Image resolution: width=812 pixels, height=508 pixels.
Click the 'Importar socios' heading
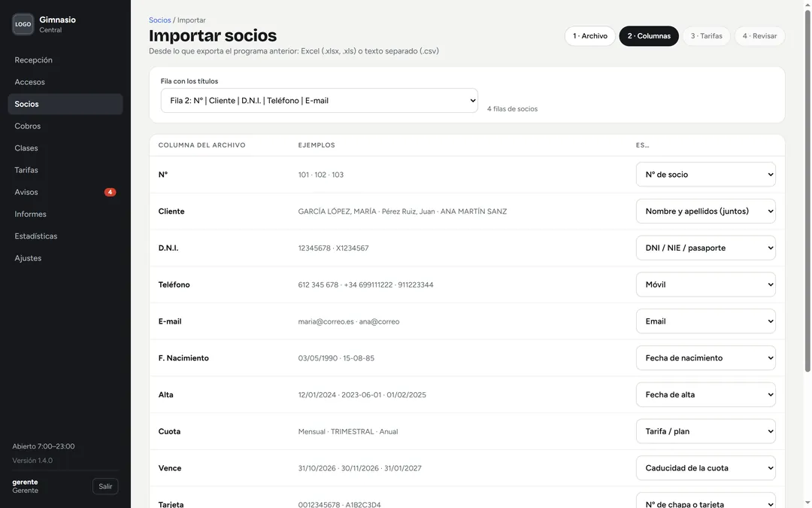(x=213, y=36)
